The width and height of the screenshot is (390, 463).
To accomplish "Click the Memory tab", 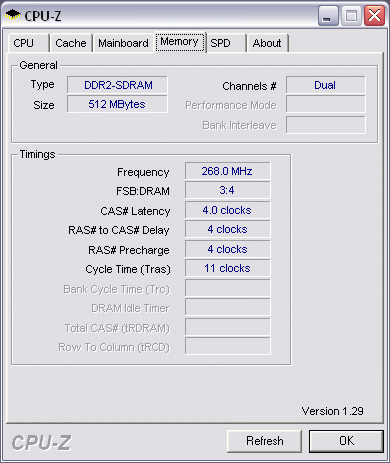I will (x=180, y=42).
